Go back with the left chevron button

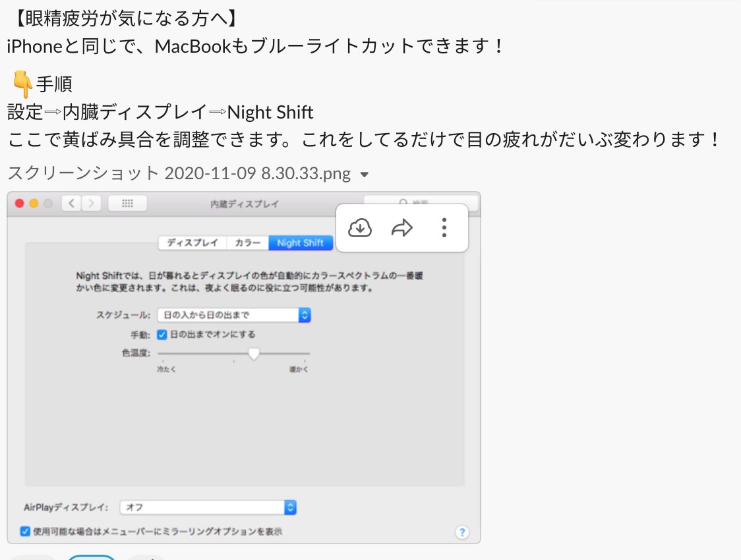(x=71, y=204)
